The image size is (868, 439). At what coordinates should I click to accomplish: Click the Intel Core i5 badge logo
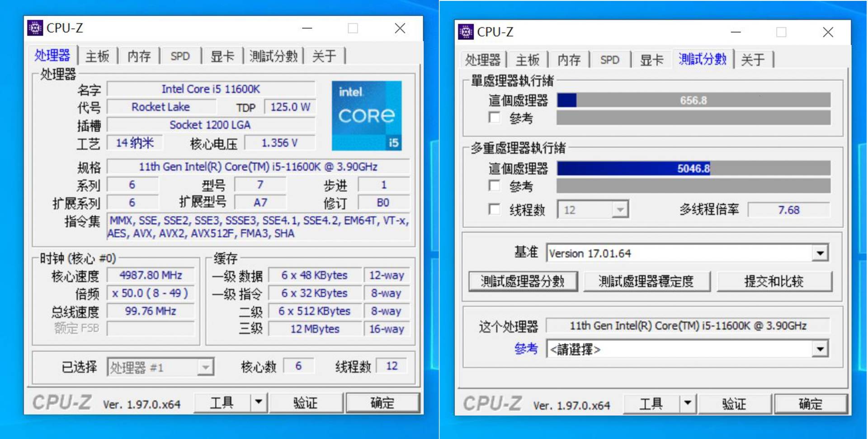(x=367, y=116)
